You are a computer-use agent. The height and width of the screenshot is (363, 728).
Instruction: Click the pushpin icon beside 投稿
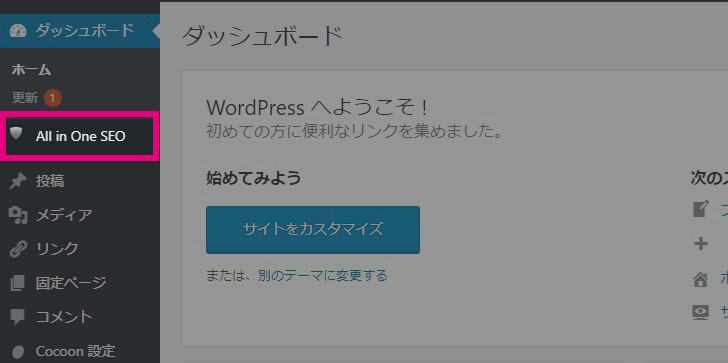[x=18, y=182]
